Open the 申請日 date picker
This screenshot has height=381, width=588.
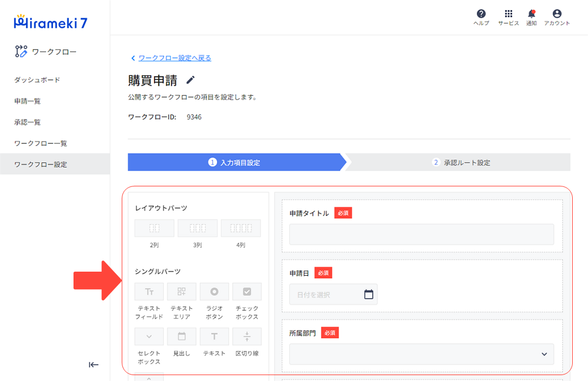tap(369, 294)
